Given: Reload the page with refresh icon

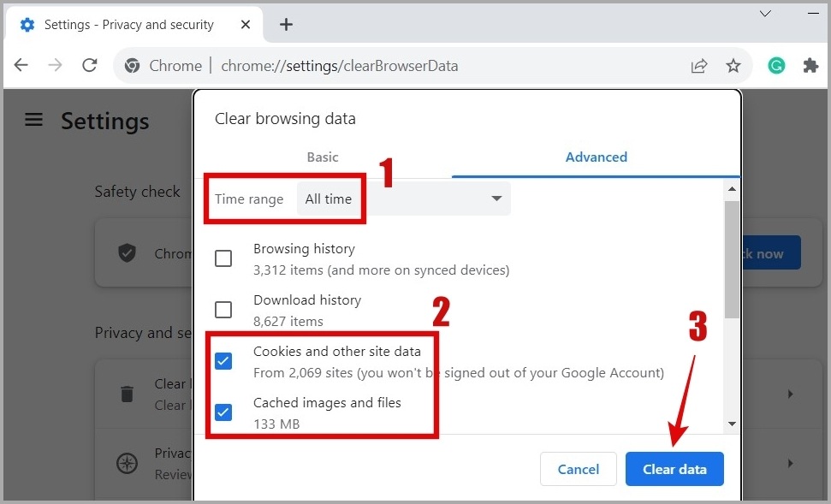Looking at the screenshot, I should click(x=90, y=65).
